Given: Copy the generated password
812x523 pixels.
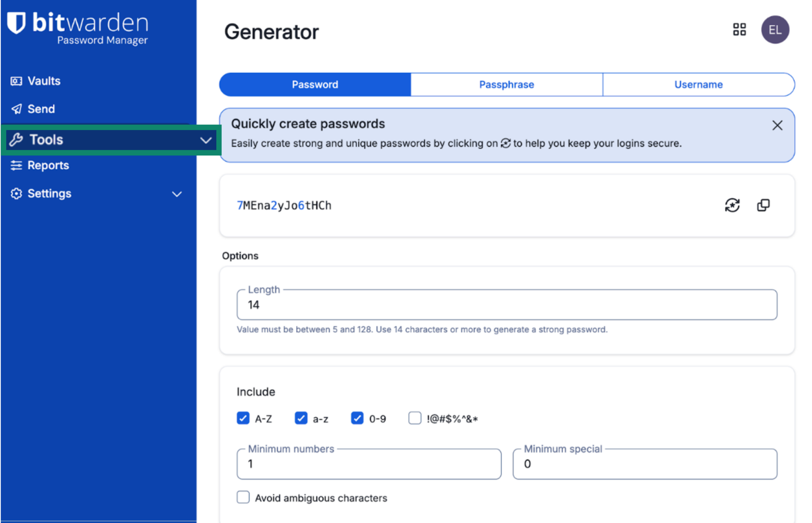Looking at the screenshot, I should (763, 205).
